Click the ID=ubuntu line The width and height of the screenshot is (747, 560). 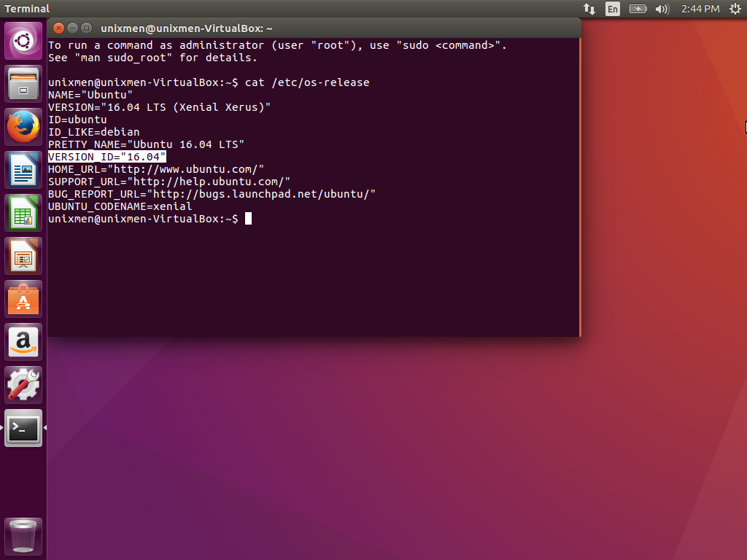pos(77,120)
